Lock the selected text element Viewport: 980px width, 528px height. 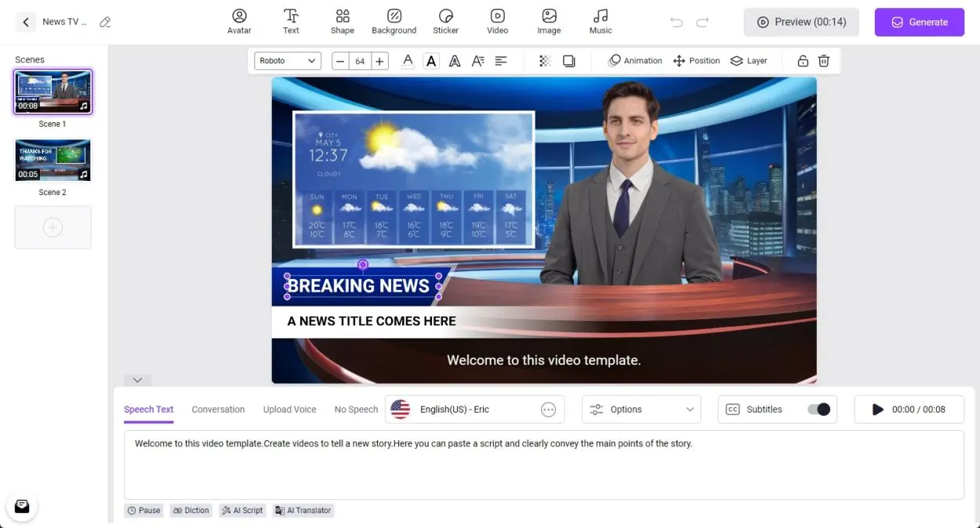[x=801, y=60]
